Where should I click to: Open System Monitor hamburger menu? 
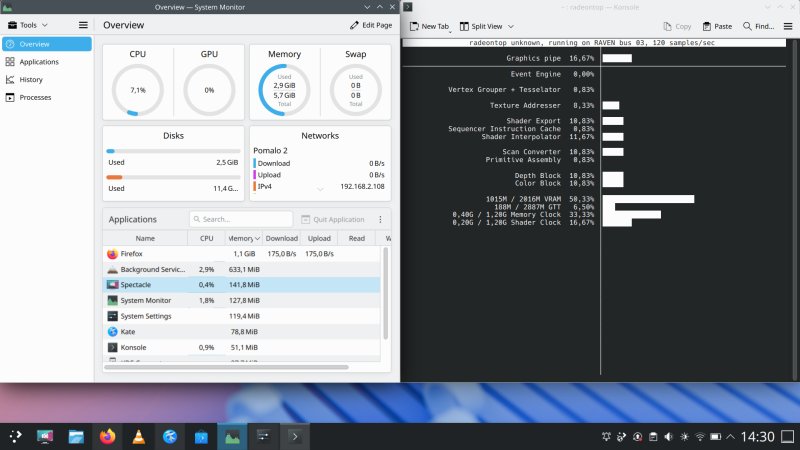(x=83, y=24)
